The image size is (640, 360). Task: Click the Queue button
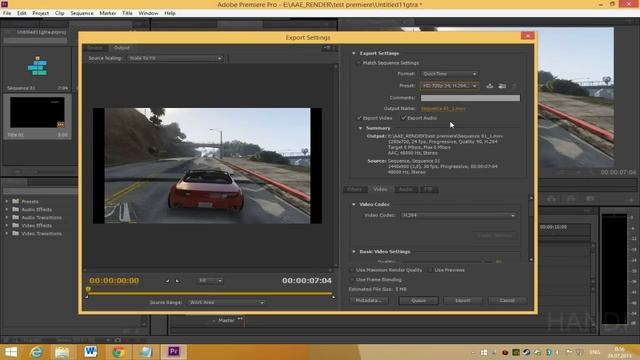point(418,301)
